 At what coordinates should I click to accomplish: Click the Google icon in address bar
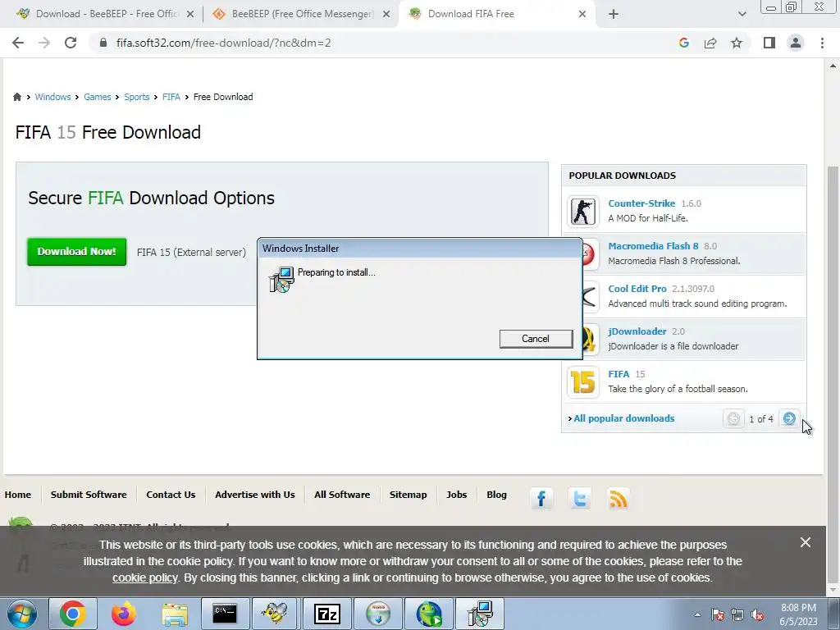pos(683,43)
